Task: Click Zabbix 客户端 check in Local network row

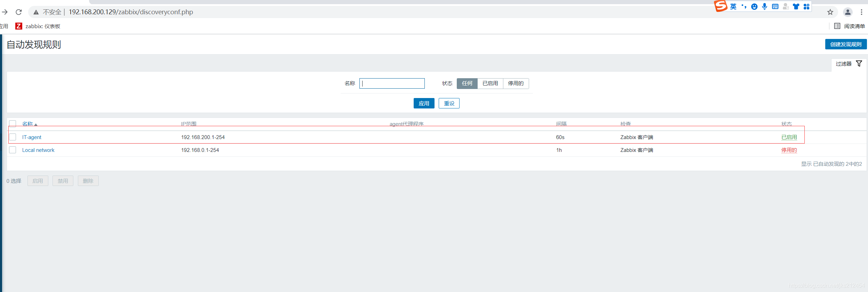Action: tap(636, 150)
